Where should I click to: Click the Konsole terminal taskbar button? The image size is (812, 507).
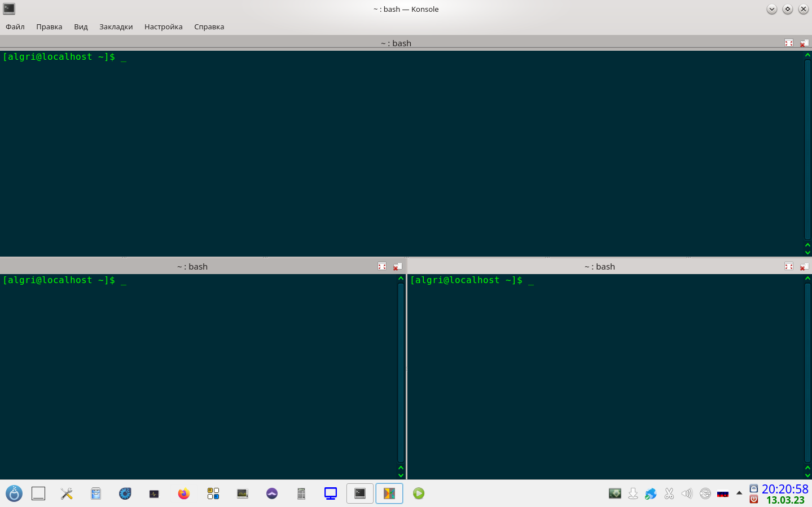(360, 493)
